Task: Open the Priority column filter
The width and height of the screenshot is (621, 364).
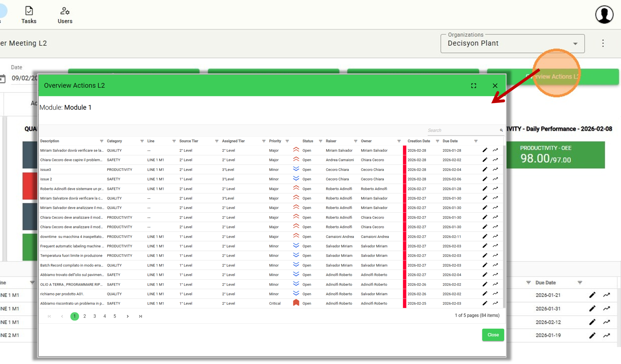Action: (x=287, y=141)
